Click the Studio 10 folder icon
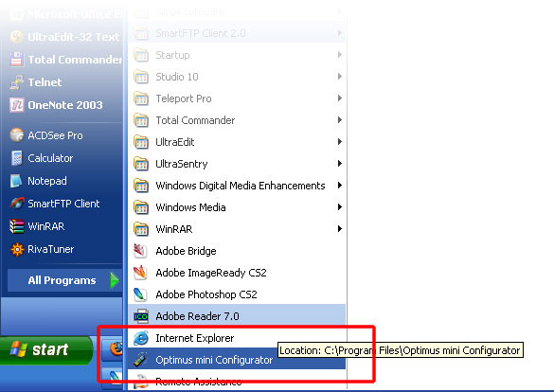 coord(140,77)
